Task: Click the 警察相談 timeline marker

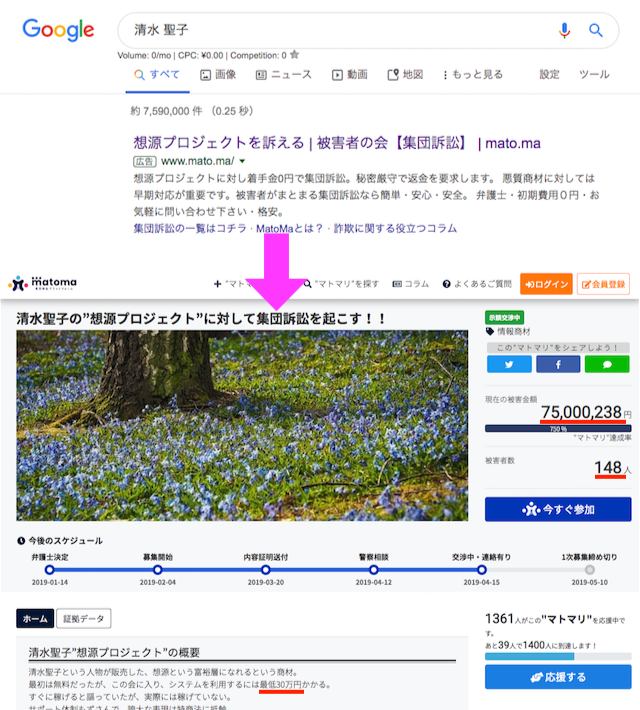Action: coord(374,570)
